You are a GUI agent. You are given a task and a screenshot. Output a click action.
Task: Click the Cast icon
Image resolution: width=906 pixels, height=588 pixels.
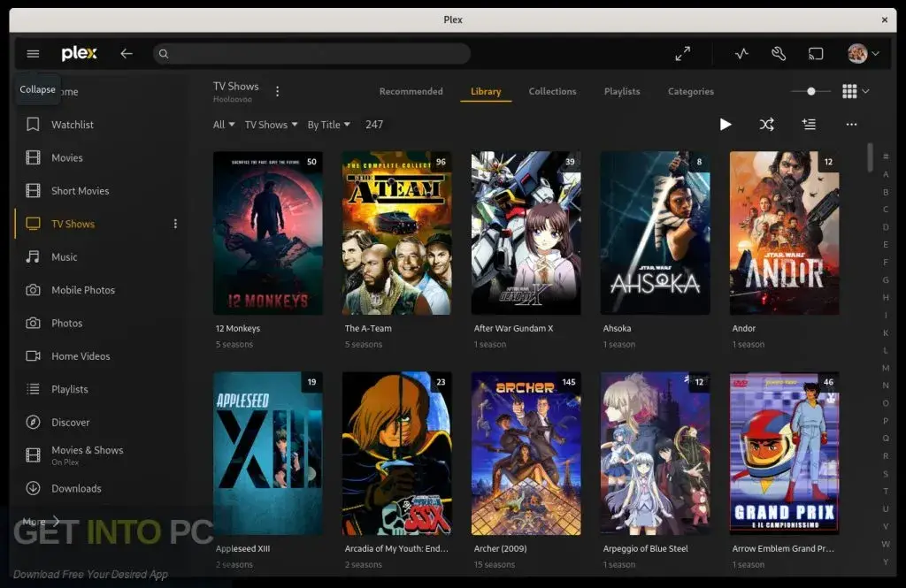pos(815,53)
